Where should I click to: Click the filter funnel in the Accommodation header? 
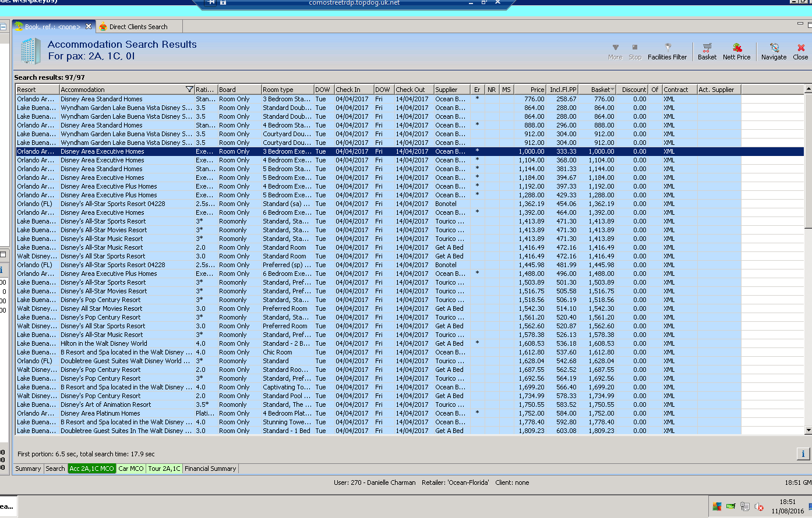pyautogui.click(x=189, y=90)
